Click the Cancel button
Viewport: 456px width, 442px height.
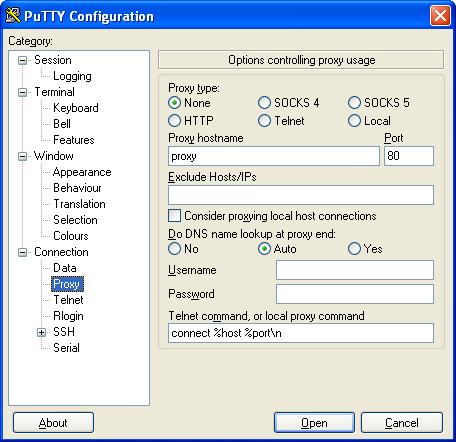402,423
